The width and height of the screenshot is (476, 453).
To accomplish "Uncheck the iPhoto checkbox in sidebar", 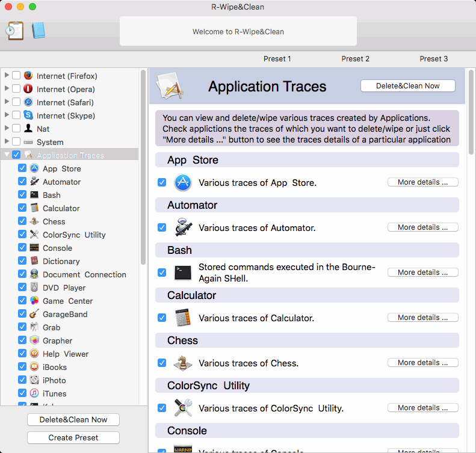I will coord(22,380).
